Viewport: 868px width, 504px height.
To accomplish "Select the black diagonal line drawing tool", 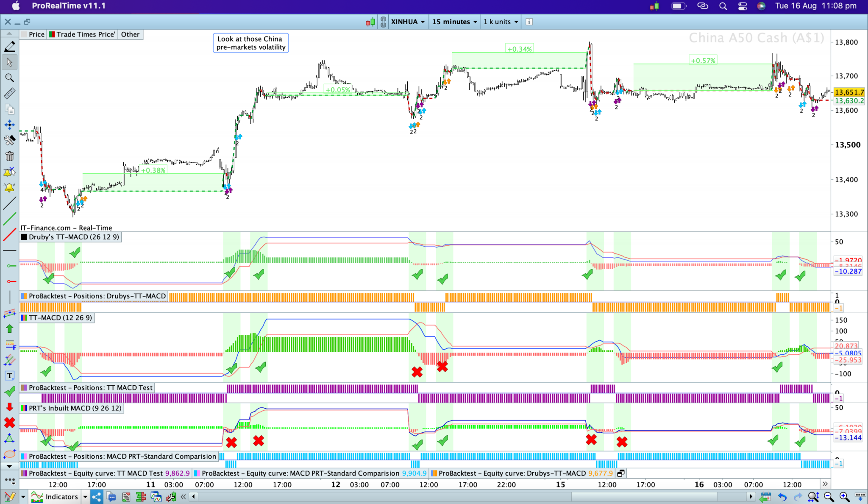I will coord(9,203).
